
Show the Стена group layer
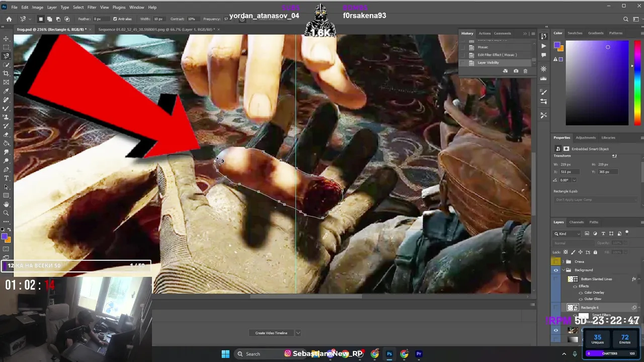(x=556, y=261)
